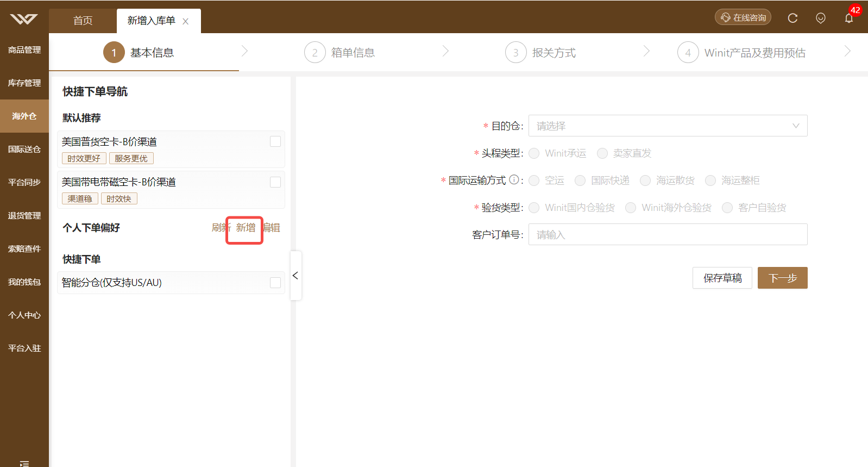The height and width of the screenshot is (467, 868).
Task: Collapse the quick order navigation panel
Action: tap(295, 276)
